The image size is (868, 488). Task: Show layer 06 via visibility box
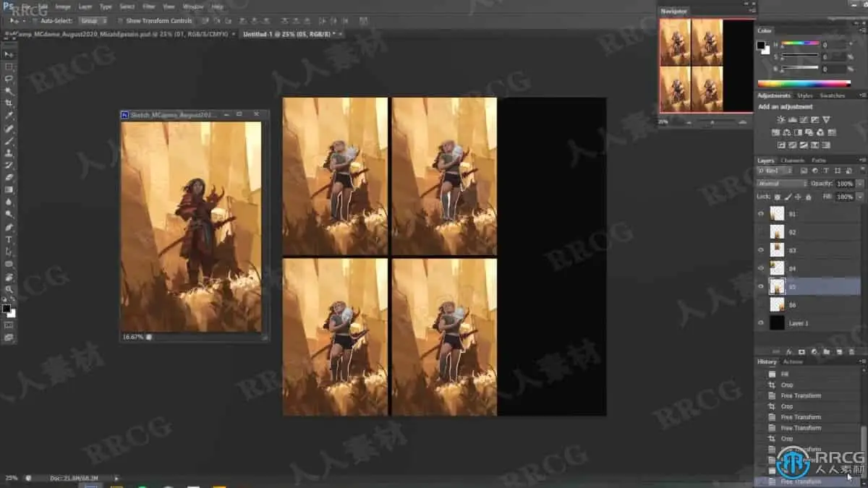tap(760, 305)
